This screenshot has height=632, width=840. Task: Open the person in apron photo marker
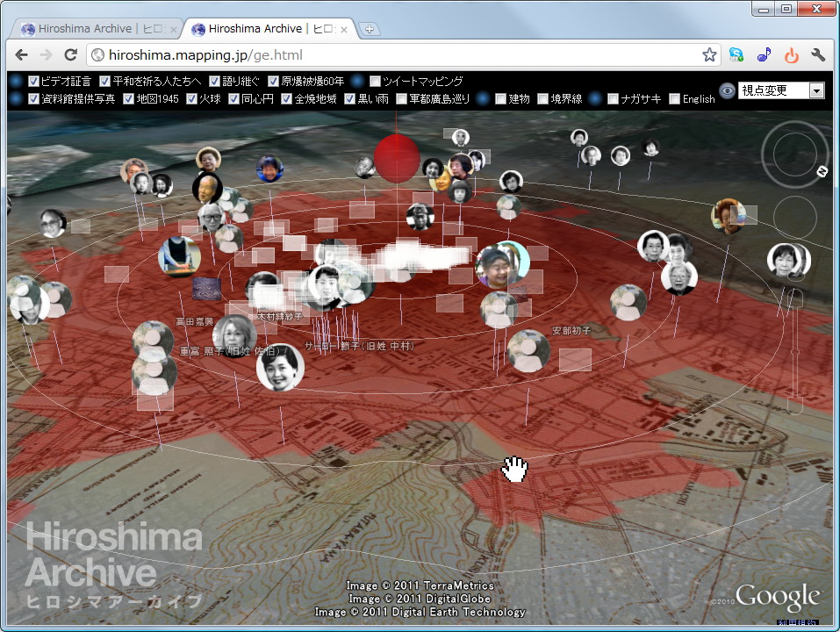(x=179, y=256)
